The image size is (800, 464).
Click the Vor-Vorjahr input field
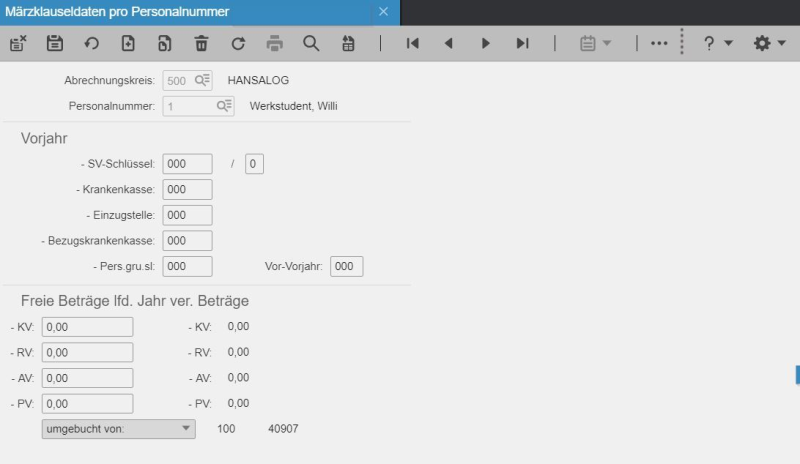pos(346,266)
